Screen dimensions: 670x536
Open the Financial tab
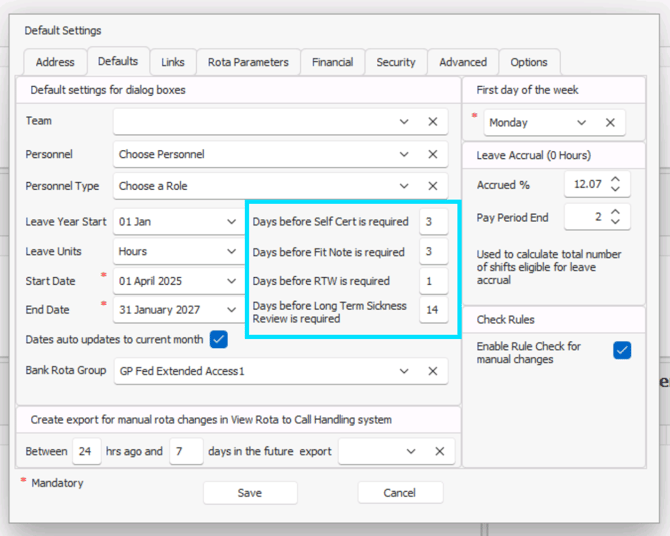pyautogui.click(x=332, y=62)
